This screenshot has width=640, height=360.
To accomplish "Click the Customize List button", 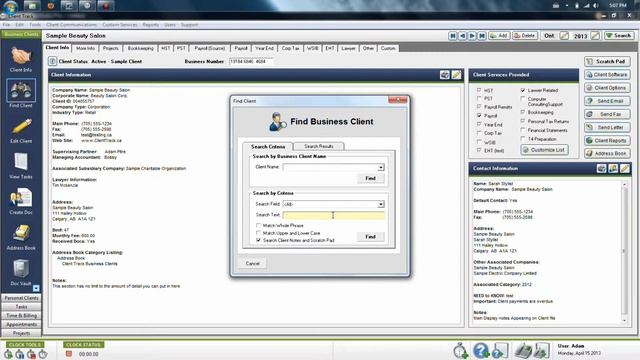I will [544, 150].
